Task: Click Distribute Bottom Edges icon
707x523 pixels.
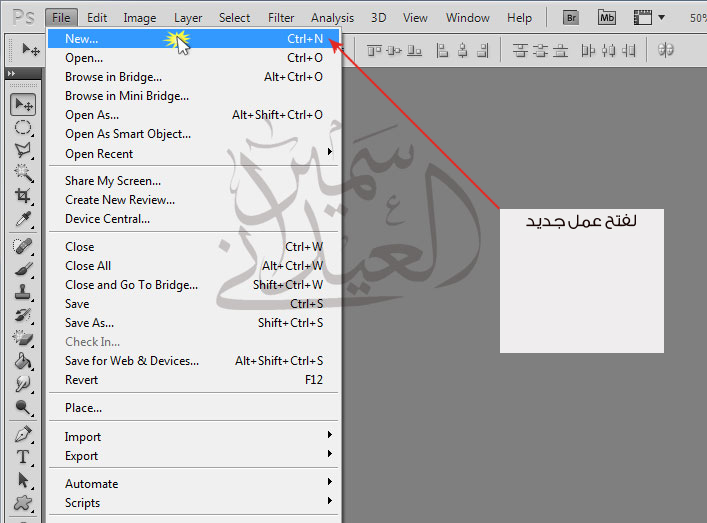Action: [x=560, y=50]
